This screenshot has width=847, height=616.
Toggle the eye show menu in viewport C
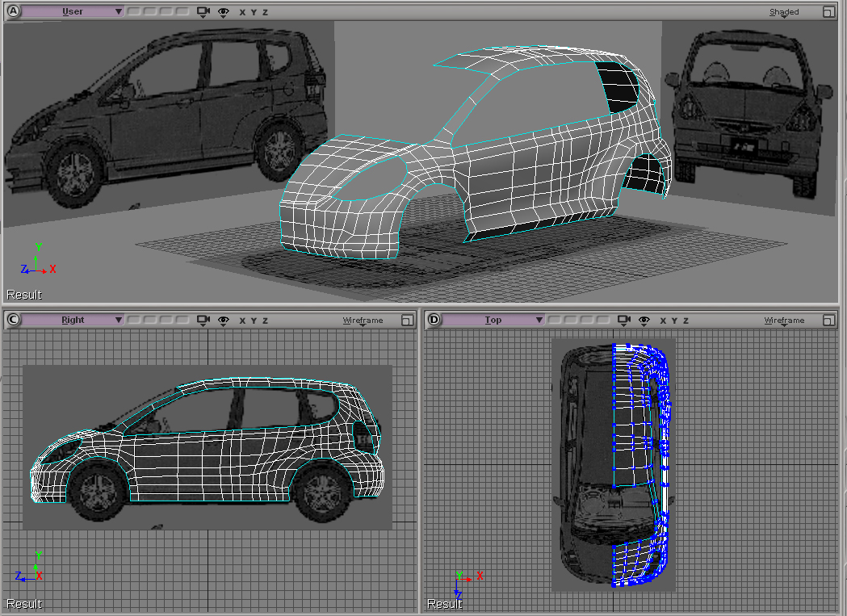click(x=223, y=321)
